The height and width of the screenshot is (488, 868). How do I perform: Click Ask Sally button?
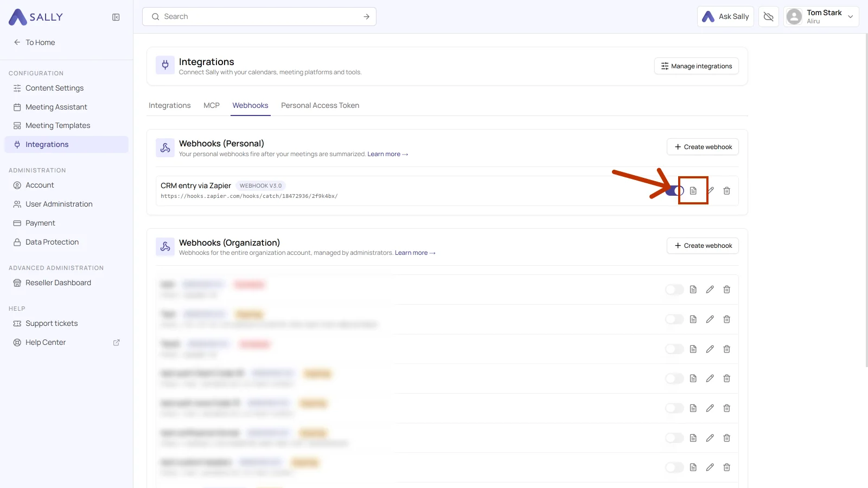[x=725, y=17]
